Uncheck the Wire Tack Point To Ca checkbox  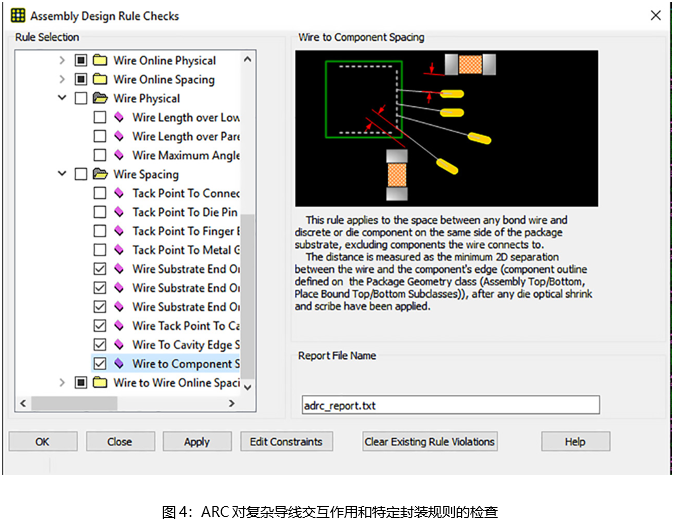(100, 325)
